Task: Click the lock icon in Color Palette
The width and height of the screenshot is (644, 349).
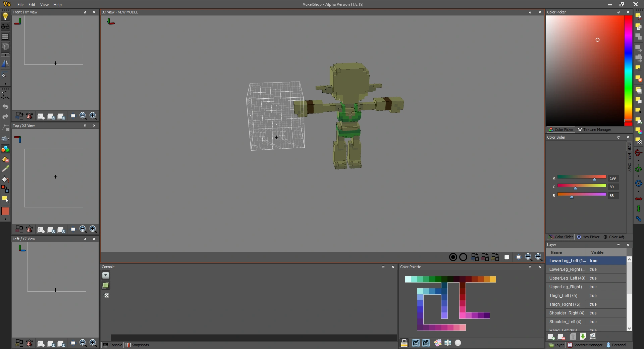Action: click(404, 343)
